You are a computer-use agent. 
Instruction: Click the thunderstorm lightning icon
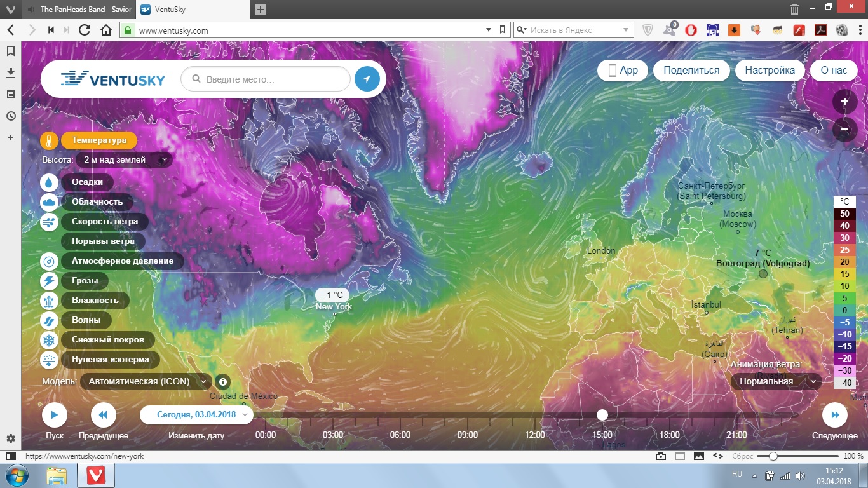click(50, 281)
